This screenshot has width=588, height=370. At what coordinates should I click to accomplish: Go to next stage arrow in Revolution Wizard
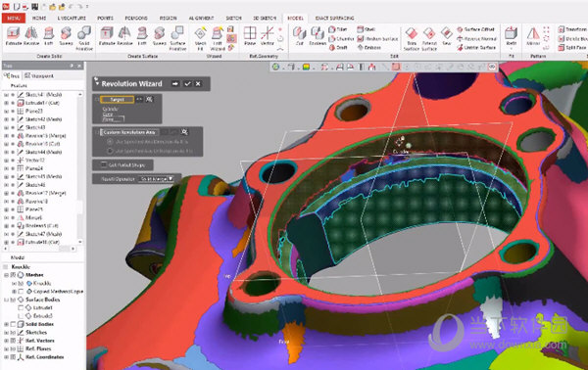[175, 84]
